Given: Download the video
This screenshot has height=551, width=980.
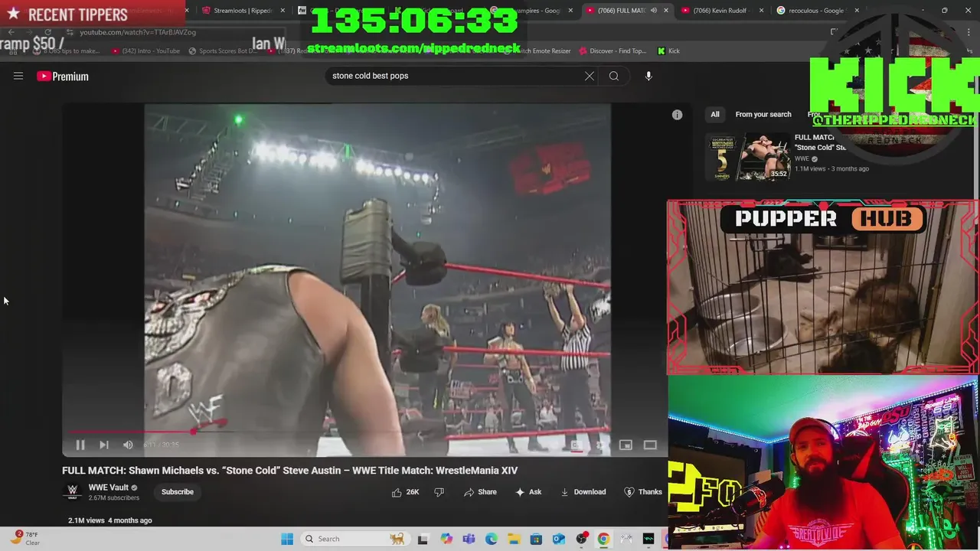Looking at the screenshot, I should [583, 492].
